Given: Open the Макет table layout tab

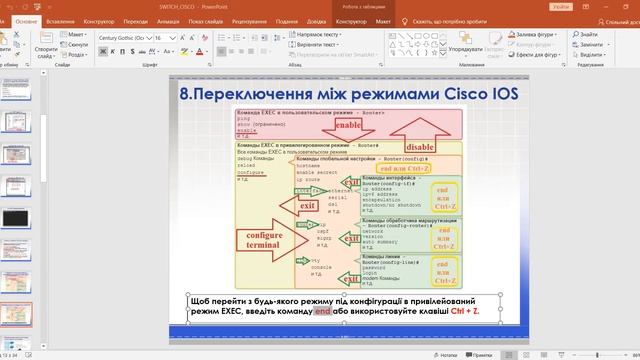Looking at the screenshot, I should point(383,22).
